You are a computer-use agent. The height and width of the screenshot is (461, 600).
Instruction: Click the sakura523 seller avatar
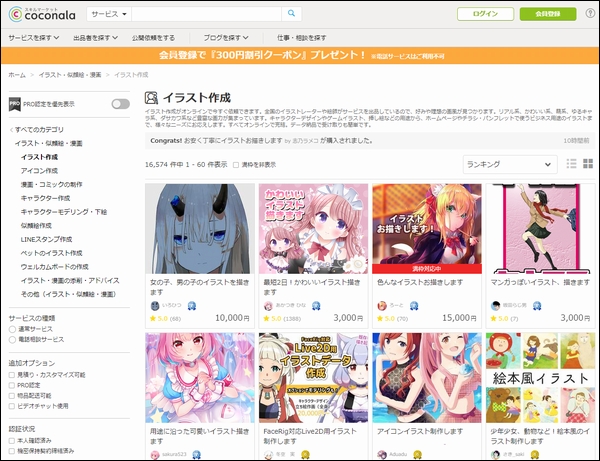coord(155,454)
